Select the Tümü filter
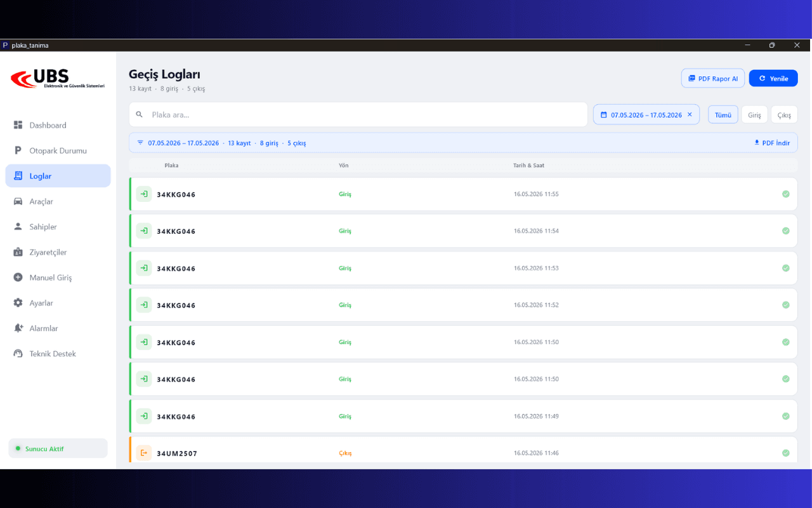Image resolution: width=812 pixels, height=508 pixels. [723, 114]
